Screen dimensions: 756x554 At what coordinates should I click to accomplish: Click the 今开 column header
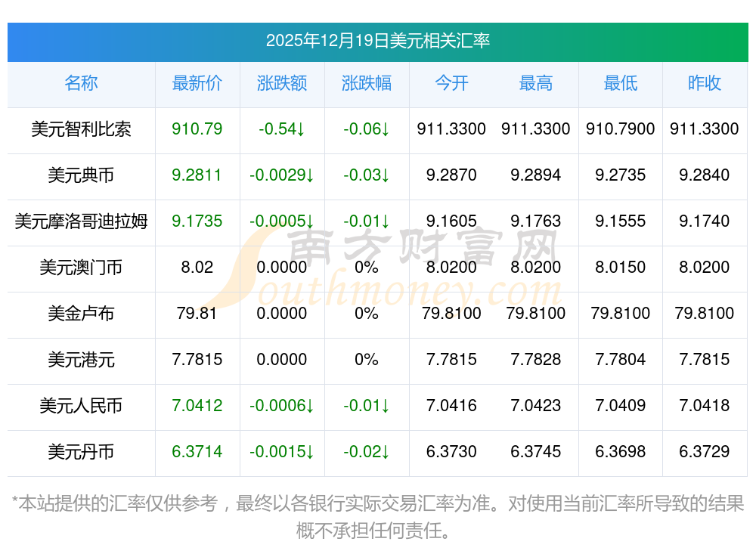pos(451,83)
